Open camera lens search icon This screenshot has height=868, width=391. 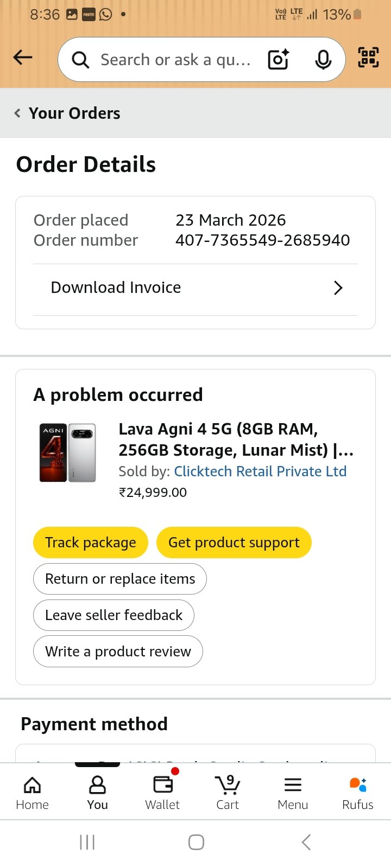[279, 60]
